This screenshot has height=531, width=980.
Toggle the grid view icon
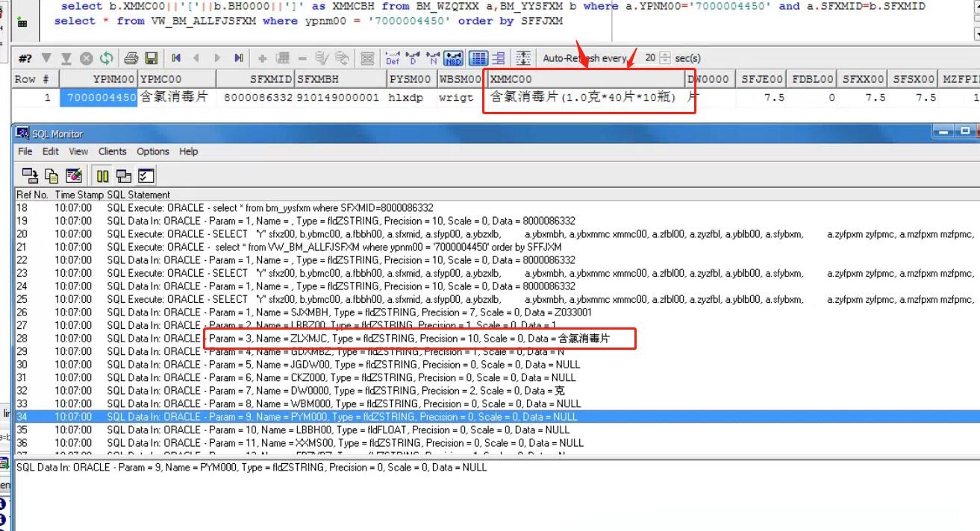coord(478,58)
